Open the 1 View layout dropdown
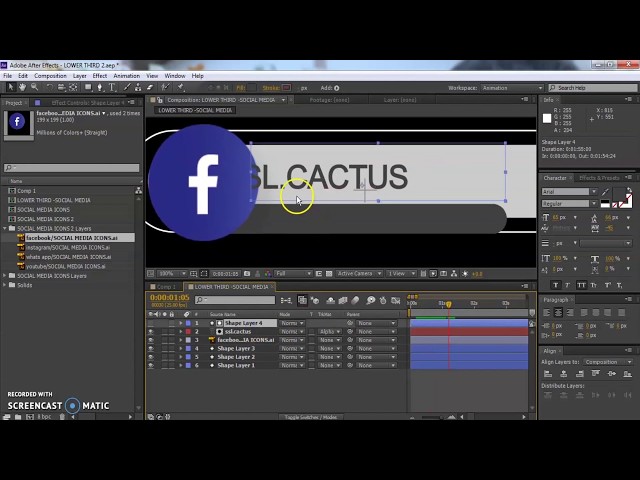 pos(401,273)
